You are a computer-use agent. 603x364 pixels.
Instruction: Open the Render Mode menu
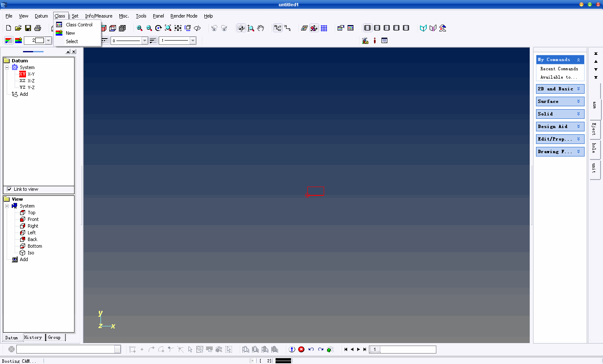[184, 16]
